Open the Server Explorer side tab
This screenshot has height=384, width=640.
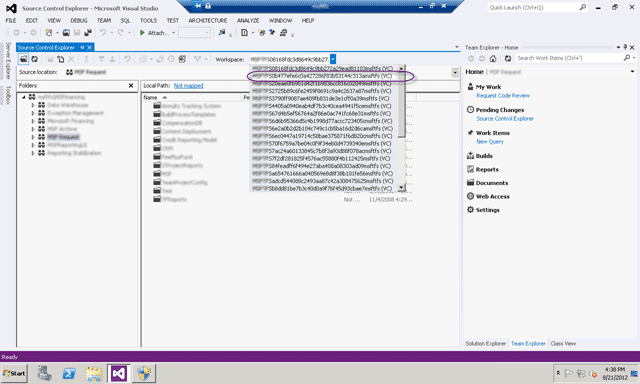pos(8,60)
